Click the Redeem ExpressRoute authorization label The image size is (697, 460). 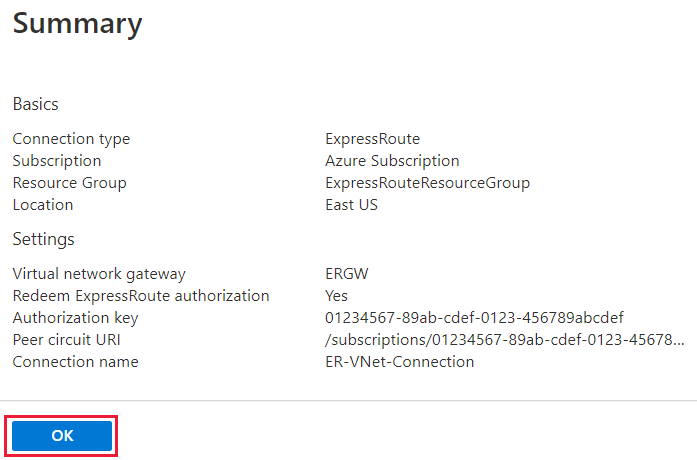coord(141,296)
